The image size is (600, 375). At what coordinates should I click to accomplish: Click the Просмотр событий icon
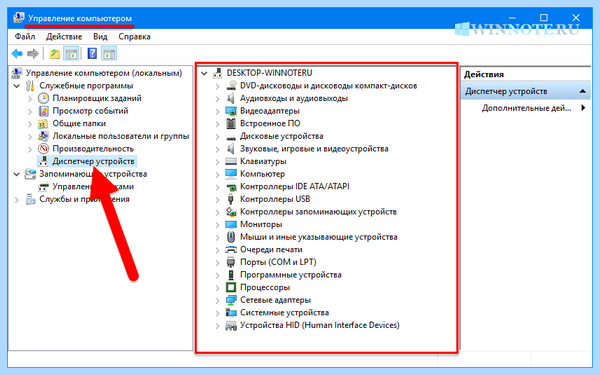click(43, 111)
